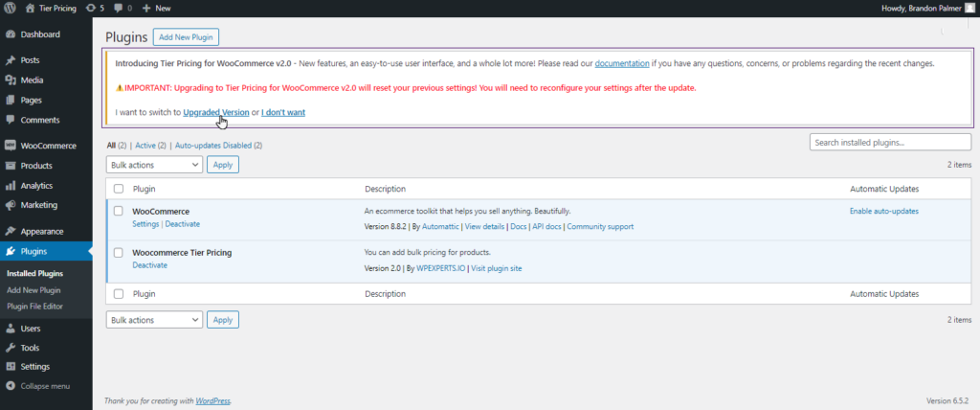The height and width of the screenshot is (410, 980).
Task: Click the Posts pin icon
Action: [10, 60]
